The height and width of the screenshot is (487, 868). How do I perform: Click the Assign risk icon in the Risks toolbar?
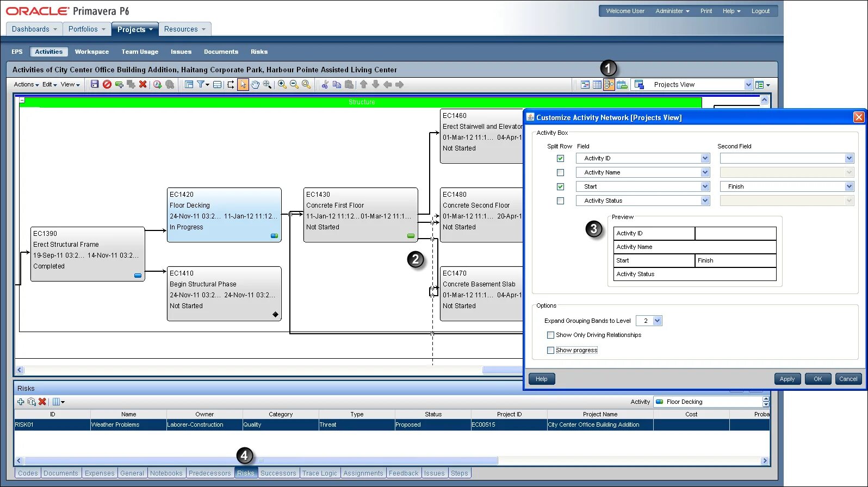coord(32,402)
